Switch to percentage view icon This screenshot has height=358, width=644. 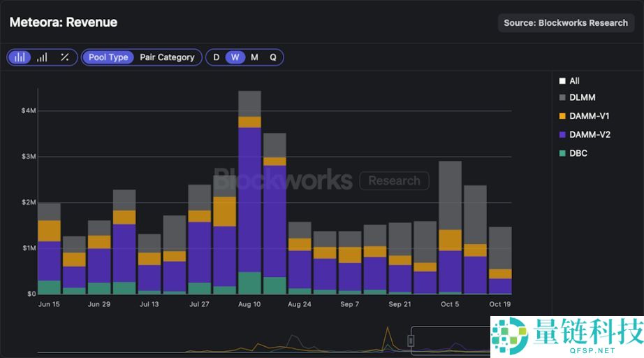click(64, 57)
